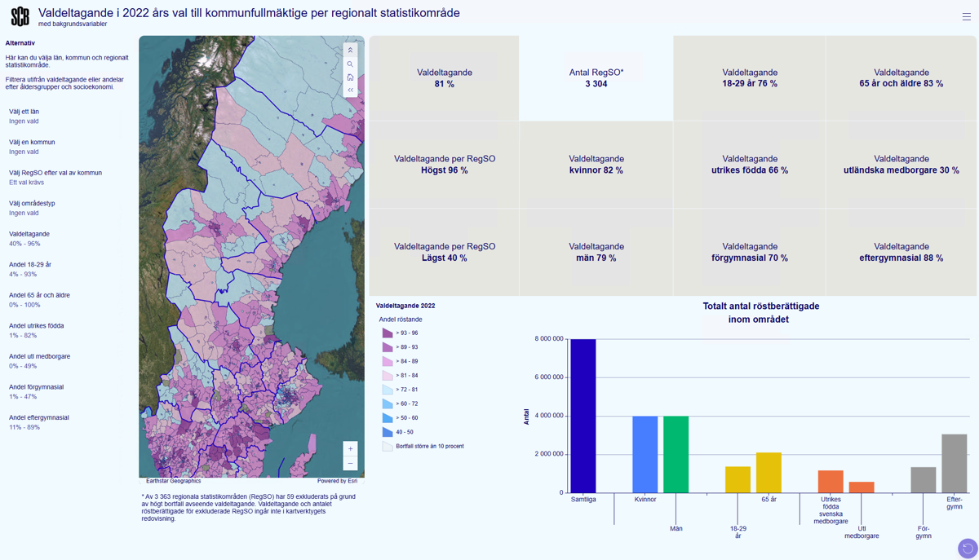Zoom in on the map
This screenshot has width=979, height=560.
click(350, 449)
